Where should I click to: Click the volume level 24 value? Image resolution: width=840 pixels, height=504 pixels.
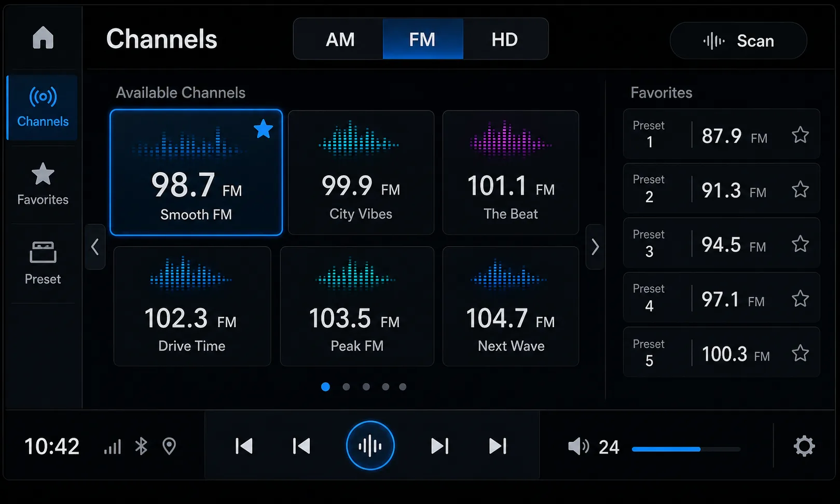tap(609, 447)
